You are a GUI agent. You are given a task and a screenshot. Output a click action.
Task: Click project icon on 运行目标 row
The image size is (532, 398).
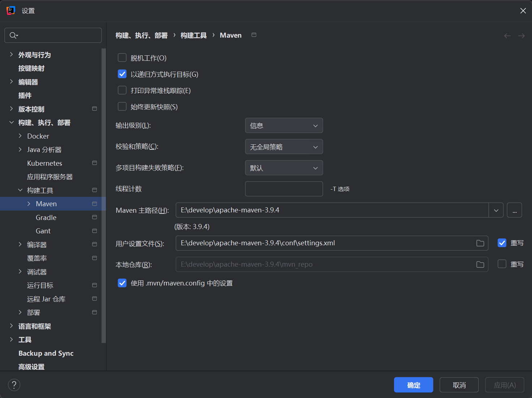[x=95, y=285]
